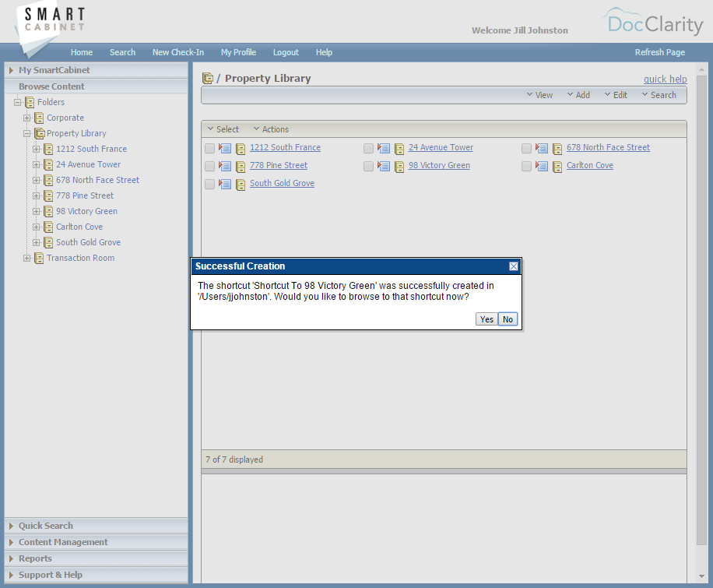Check the box for 1212 South France

[209, 148]
